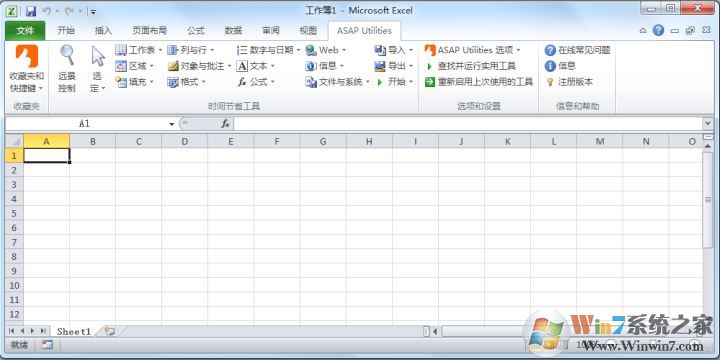Expand the Name Box dropdown arrow
This screenshot has width=720, height=360.
click(172, 124)
